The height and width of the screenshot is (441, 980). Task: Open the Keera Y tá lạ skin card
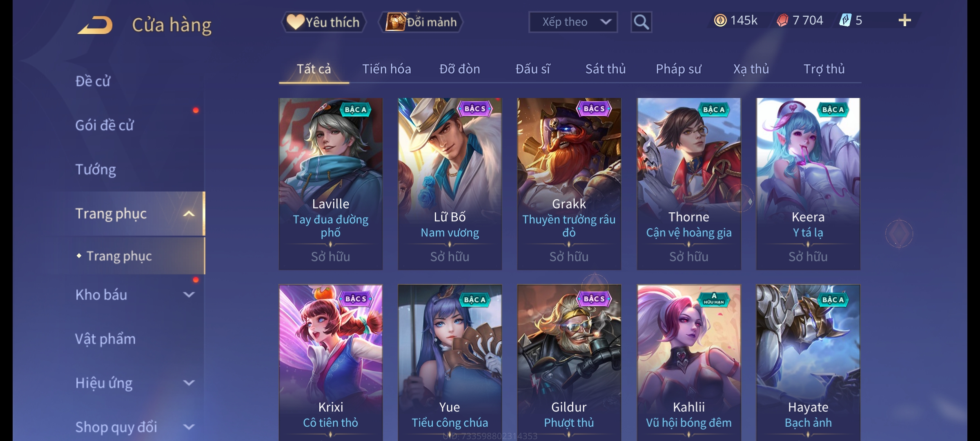(x=808, y=184)
